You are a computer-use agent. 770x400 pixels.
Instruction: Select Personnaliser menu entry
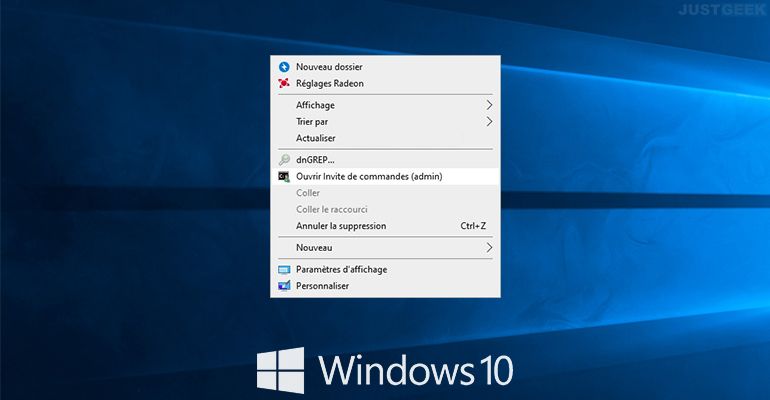tap(385, 286)
